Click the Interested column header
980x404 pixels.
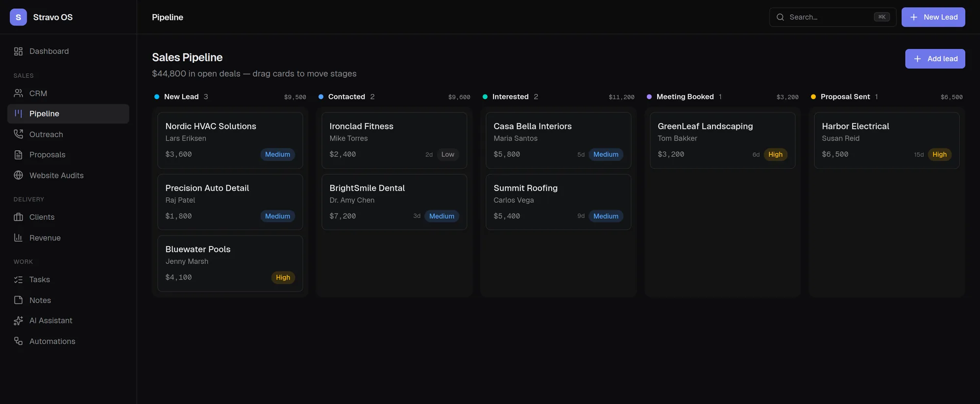coord(510,96)
